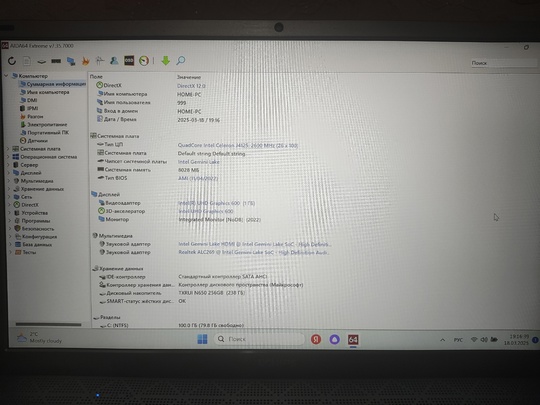This screenshot has height=405, width=540.
Task: Open the Intel Gemini Lake chipset link
Action: tap(198, 162)
